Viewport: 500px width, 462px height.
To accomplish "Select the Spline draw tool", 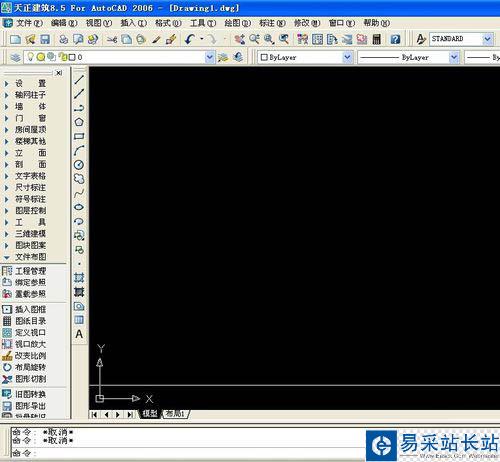I will [79, 193].
